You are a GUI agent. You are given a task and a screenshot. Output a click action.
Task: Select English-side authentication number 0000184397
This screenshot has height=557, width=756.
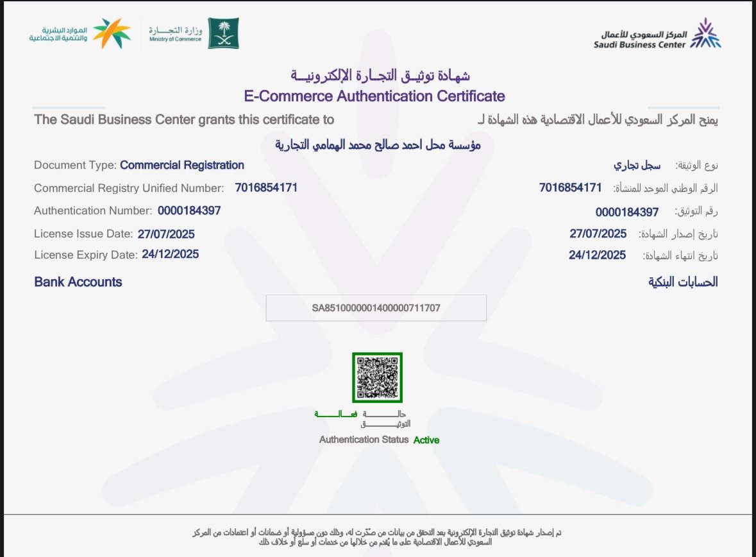189,210
